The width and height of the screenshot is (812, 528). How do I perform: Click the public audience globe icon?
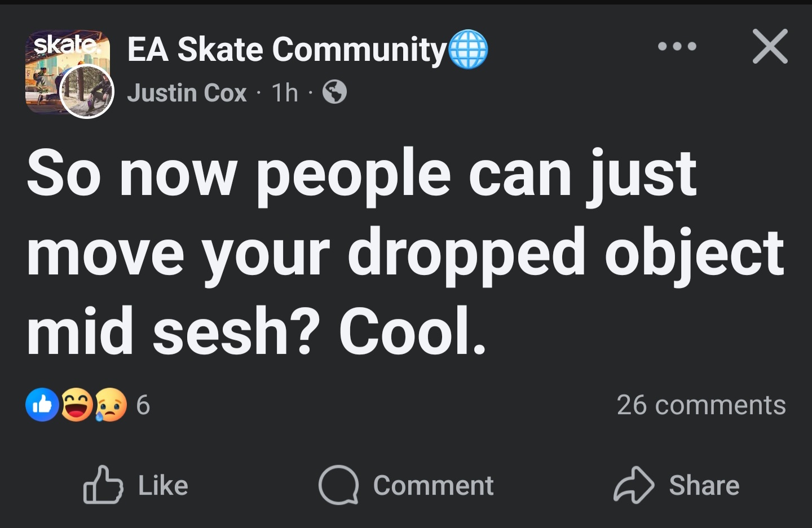pos(334,92)
